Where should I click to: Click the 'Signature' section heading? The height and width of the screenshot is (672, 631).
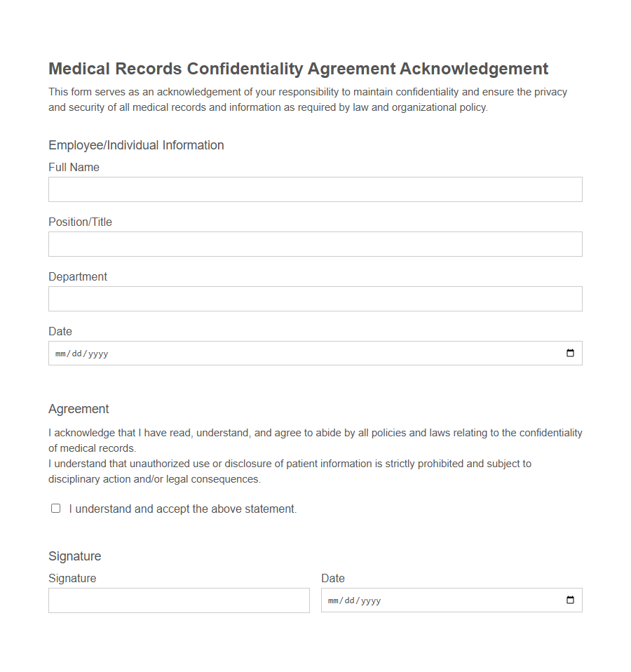pyautogui.click(x=74, y=556)
